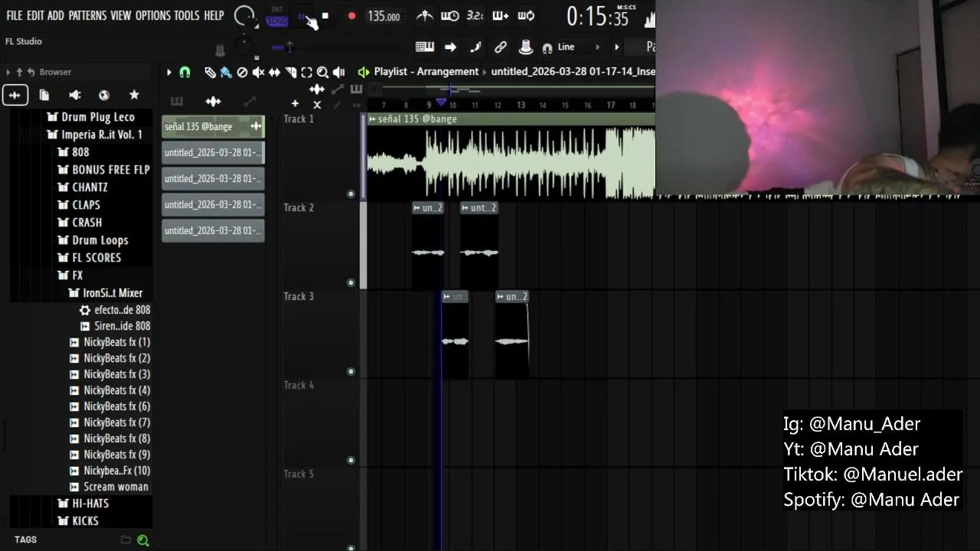Open the OPTIONS menu
Image resolution: width=980 pixels, height=551 pixels.
152,15
